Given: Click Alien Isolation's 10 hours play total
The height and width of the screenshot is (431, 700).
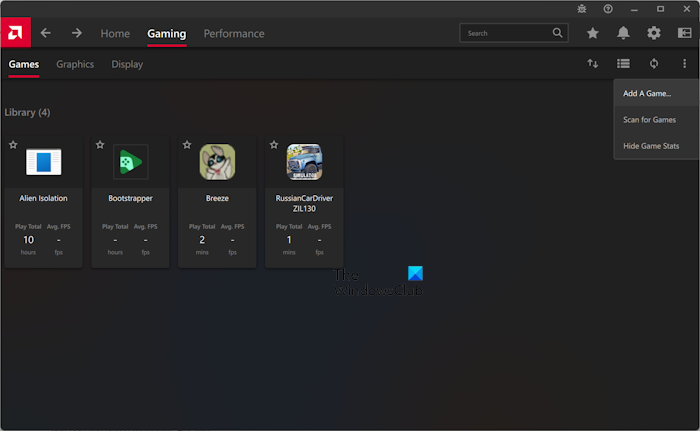Looking at the screenshot, I should click(28, 240).
